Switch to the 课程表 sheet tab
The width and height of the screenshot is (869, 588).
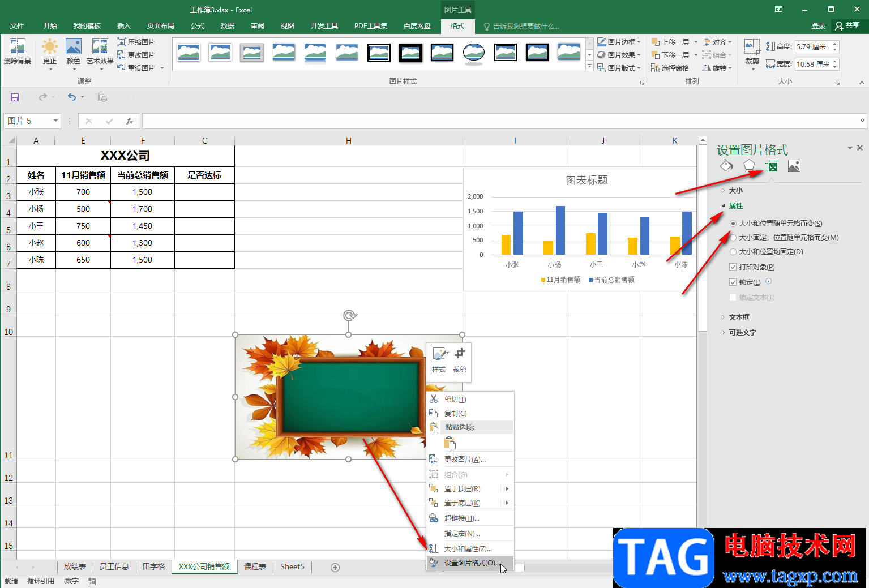[x=255, y=567]
